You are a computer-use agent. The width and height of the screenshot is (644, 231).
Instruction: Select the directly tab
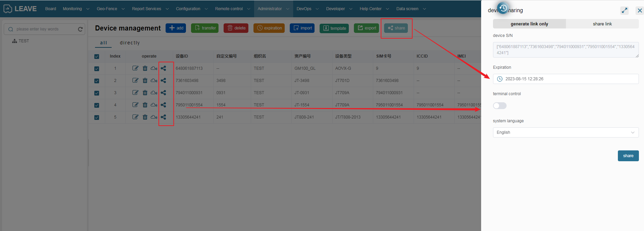130,43
